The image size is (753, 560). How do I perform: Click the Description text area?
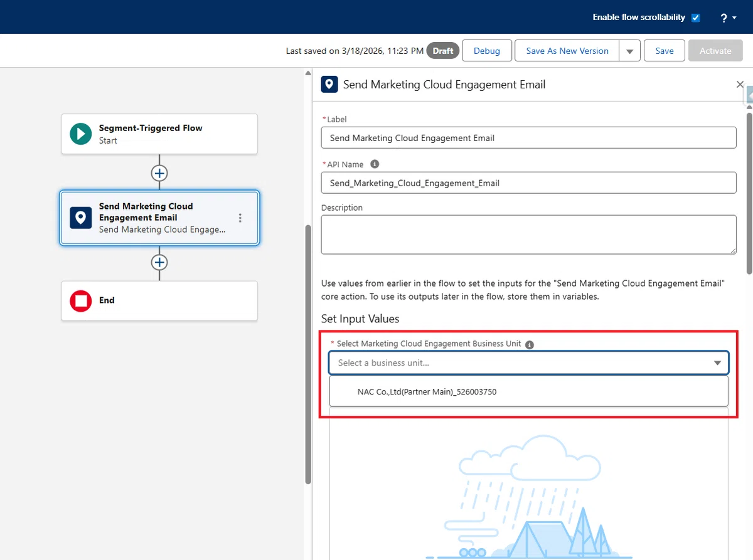(x=528, y=235)
